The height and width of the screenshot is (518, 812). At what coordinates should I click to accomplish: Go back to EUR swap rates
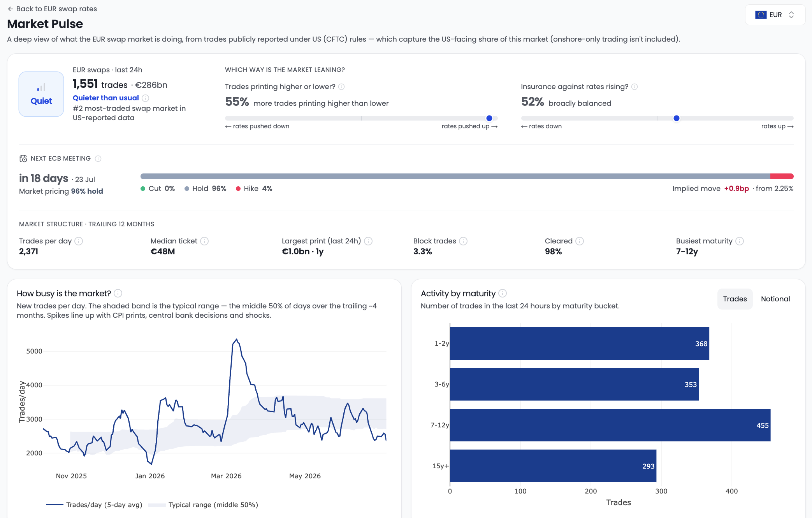pyautogui.click(x=52, y=9)
